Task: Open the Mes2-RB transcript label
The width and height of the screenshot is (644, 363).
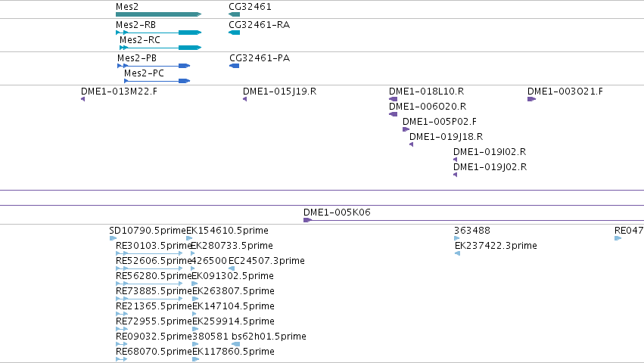Action: 135,25
